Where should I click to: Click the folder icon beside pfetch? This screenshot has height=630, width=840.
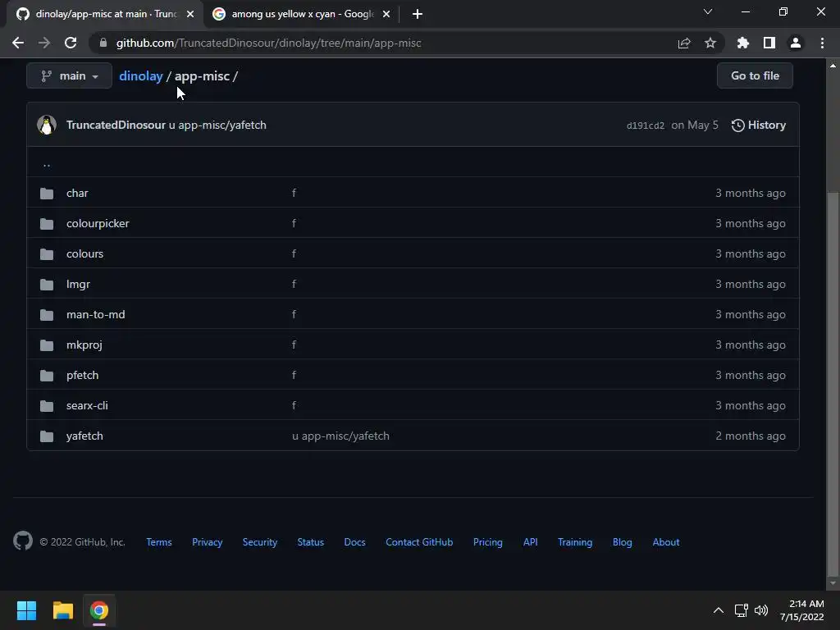pos(47,376)
